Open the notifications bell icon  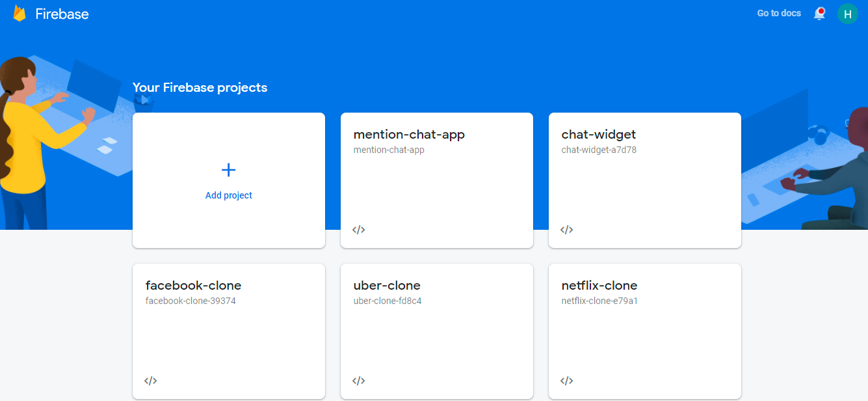819,14
